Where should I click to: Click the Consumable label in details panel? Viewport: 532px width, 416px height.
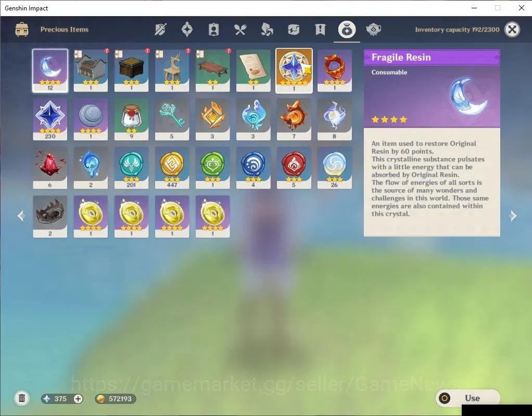pos(389,72)
